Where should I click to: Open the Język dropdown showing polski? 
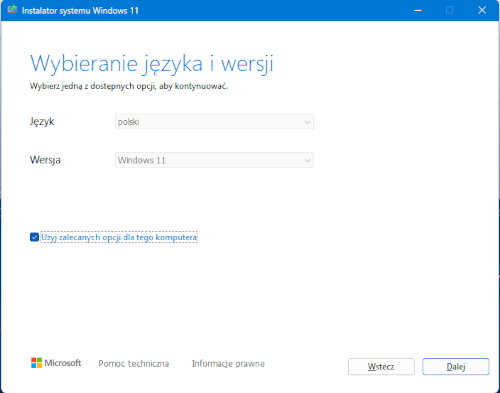[x=214, y=122]
